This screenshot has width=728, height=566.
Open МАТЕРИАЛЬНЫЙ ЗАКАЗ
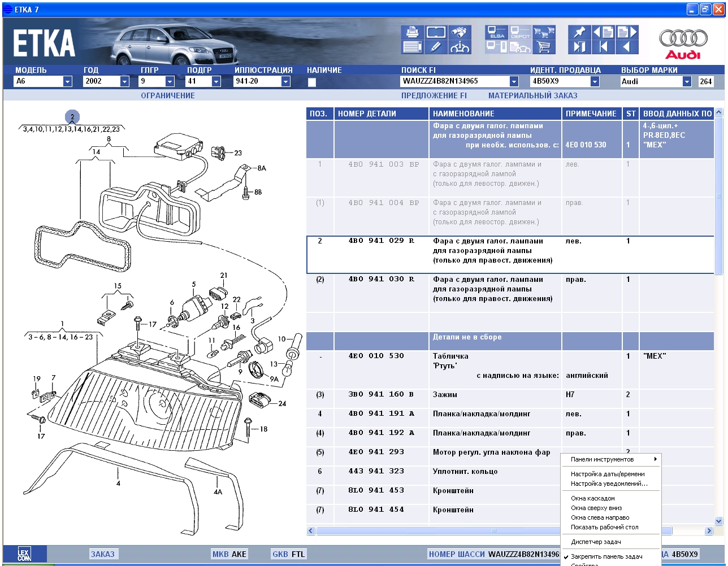pyautogui.click(x=533, y=95)
